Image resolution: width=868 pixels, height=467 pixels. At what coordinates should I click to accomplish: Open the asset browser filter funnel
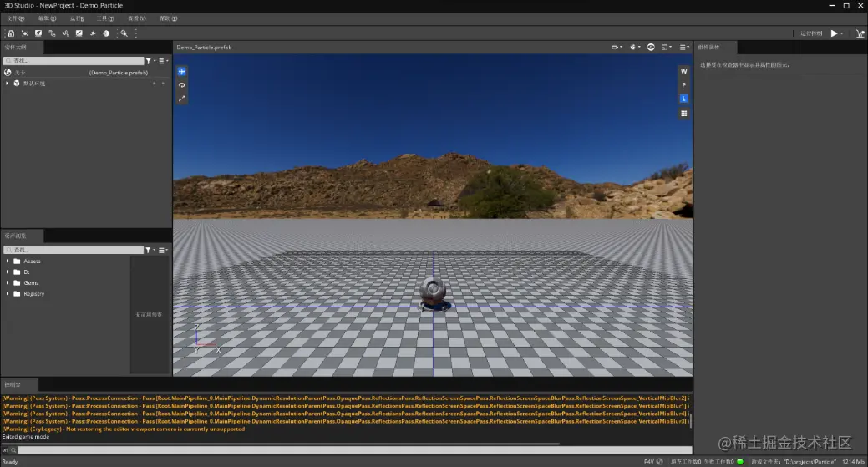coord(150,250)
